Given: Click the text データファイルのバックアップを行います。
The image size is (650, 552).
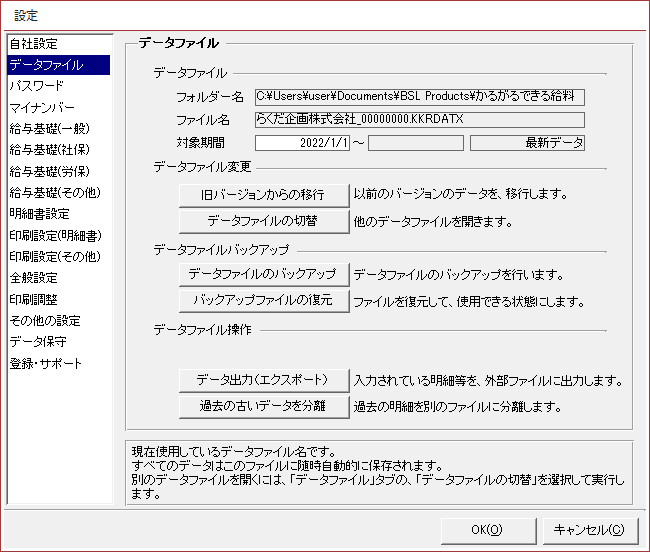Looking at the screenshot, I should [x=458, y=275].
